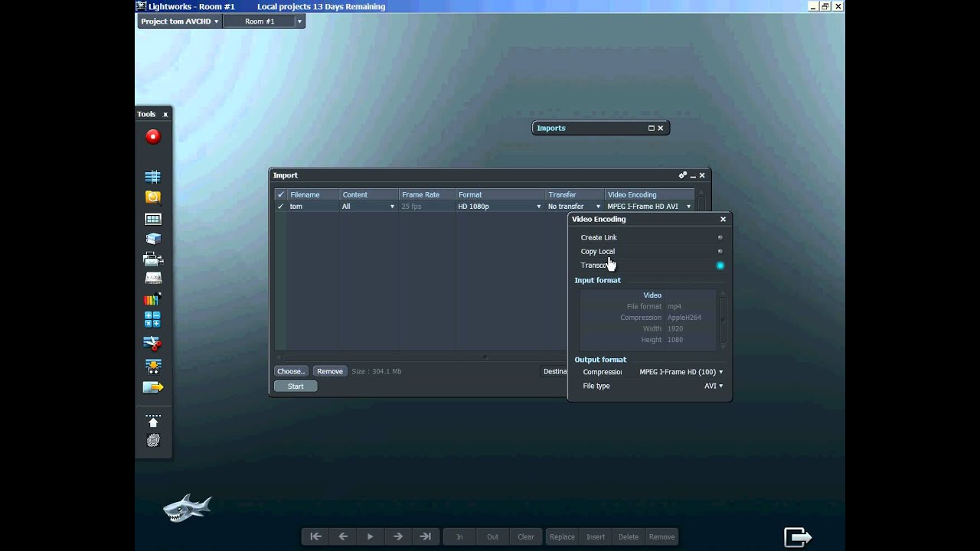Click the Video Encoding column header
980x551 pixels.
click(649, 194)
